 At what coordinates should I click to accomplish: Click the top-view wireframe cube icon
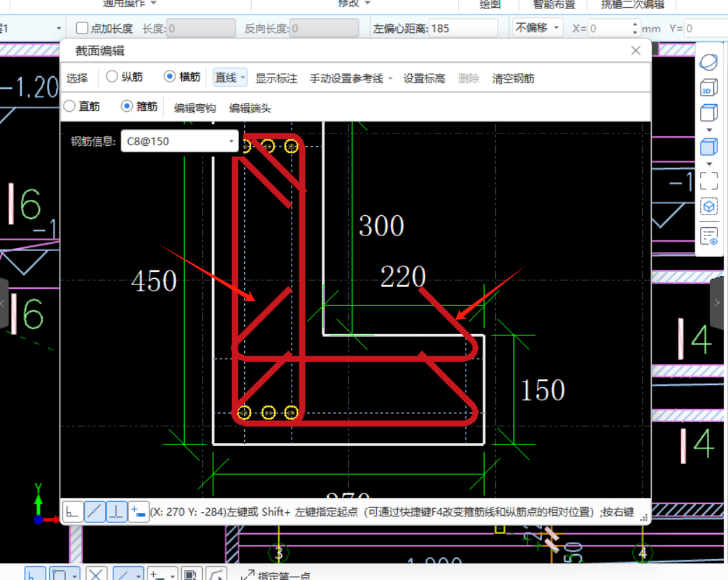coord(708,113)
